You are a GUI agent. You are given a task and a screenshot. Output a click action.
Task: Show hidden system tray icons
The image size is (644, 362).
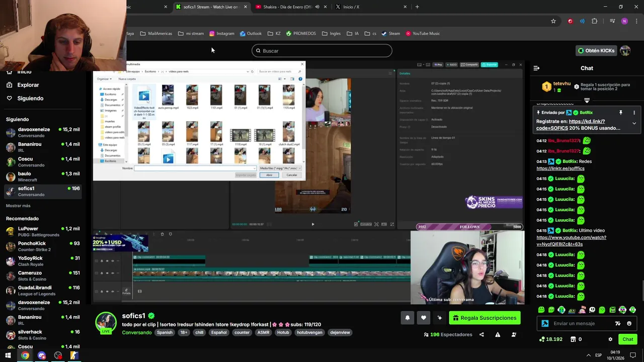click(589, 355)
